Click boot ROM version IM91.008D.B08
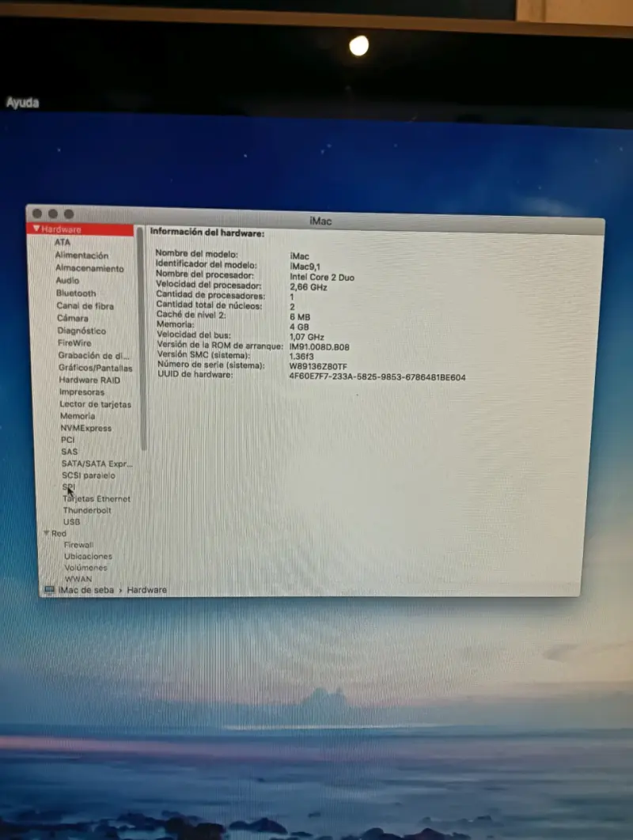Image resolution: width=633 pixels, height=840 pixels. pos(320,347)
